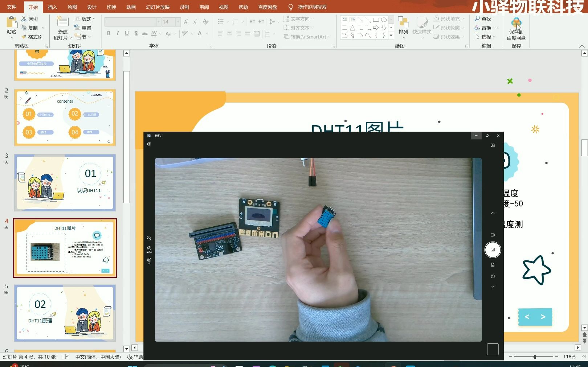588x367 pixels.
Task: Expand the shapes gallery more arrow
Action: 391,36
